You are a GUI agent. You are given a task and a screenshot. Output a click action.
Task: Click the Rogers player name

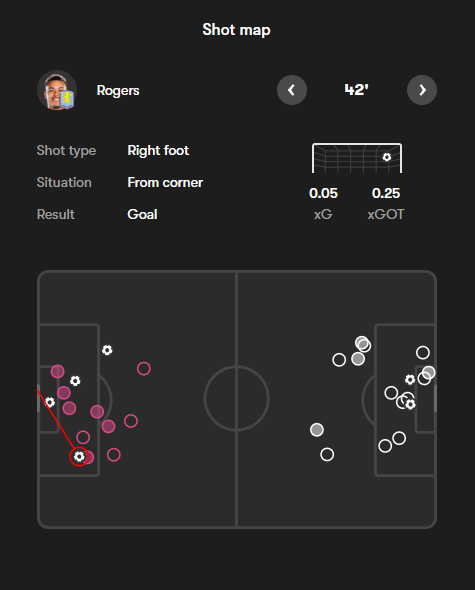(x=118, y=90)
